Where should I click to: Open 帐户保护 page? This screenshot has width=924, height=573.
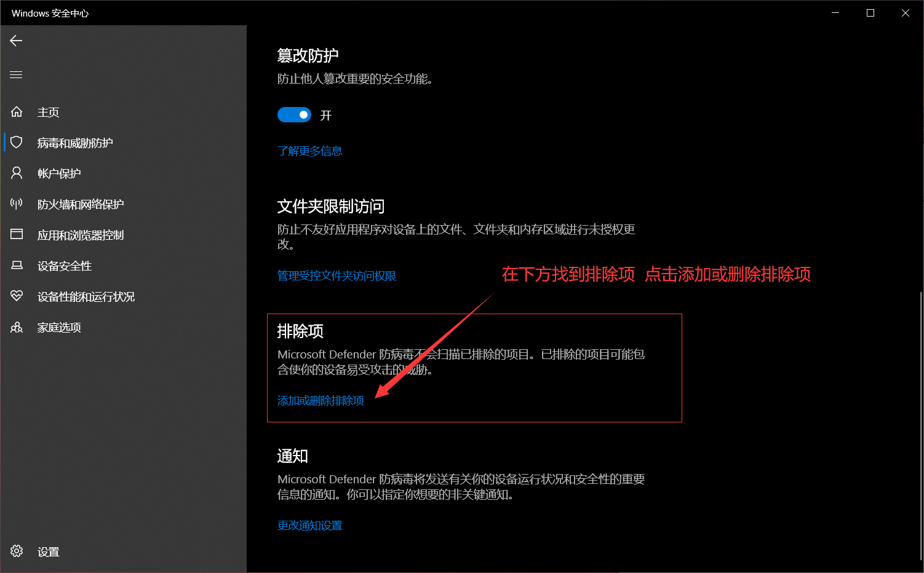[x=59, y=173]
